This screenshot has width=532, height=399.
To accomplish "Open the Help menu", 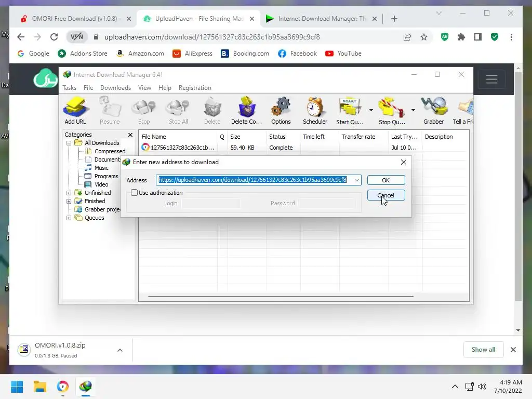I will tap(165, 87).
